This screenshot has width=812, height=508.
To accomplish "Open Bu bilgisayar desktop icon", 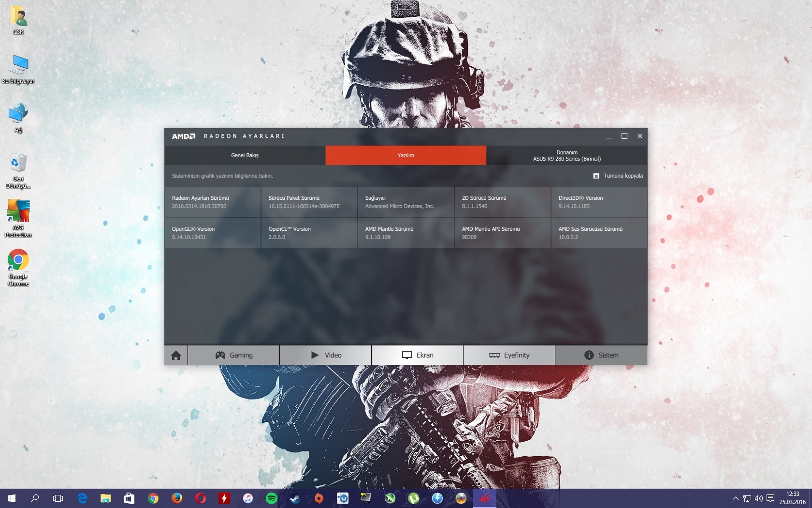I will 18,69.
